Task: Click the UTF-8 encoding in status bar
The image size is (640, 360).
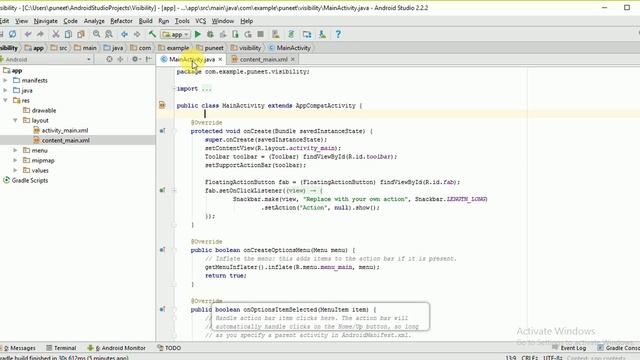Action: point(553,358)
